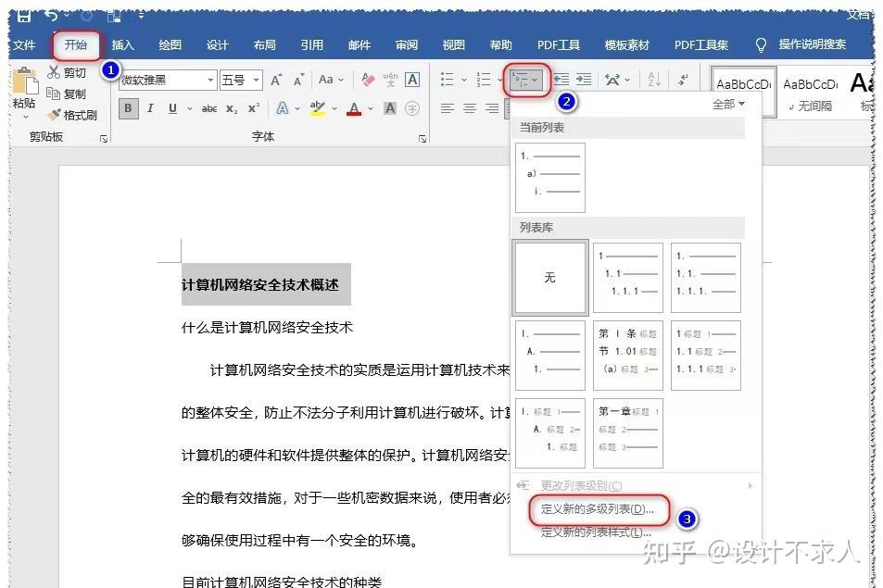883x588 pixels.
Task: Expand the Paste options arrow under 粘贴
Action: [x=25, y=117]
